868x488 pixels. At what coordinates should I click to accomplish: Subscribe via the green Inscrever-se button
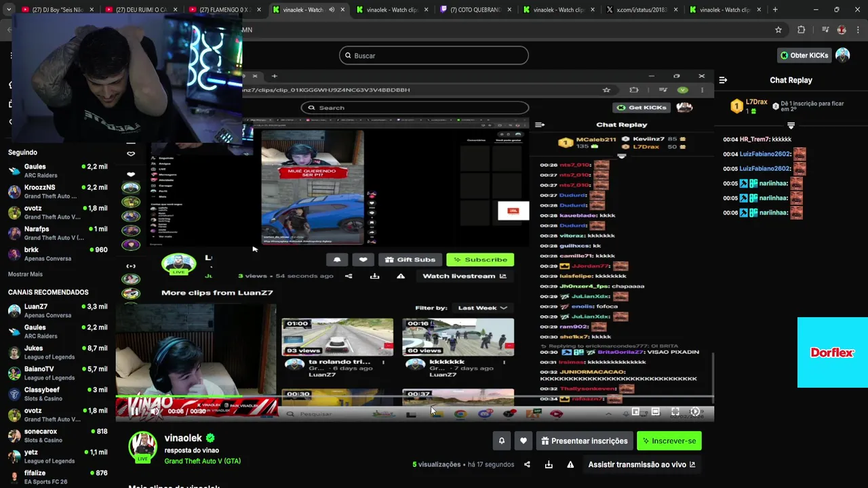point(669,441)
